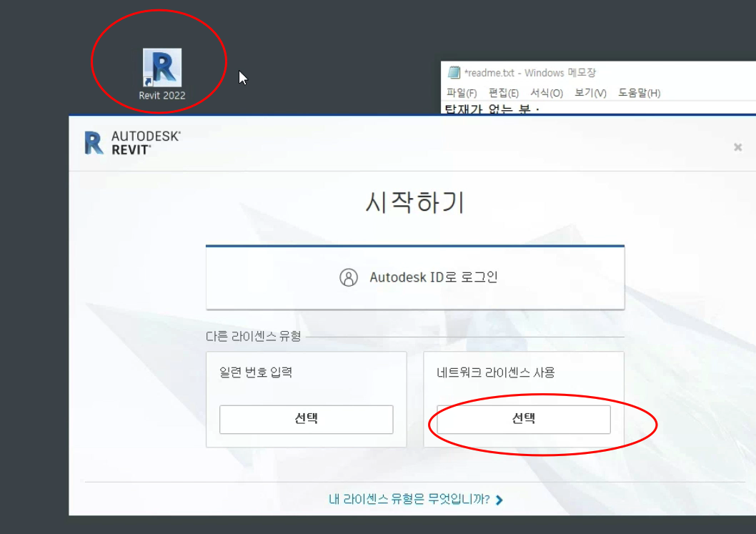Choose 선택 under 네트워크 라이센스 사용

point(524,419)
